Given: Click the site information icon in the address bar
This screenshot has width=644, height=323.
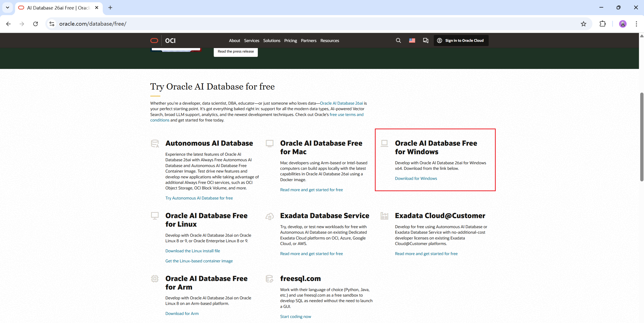Looking at the screenshot, I should 52,24.
